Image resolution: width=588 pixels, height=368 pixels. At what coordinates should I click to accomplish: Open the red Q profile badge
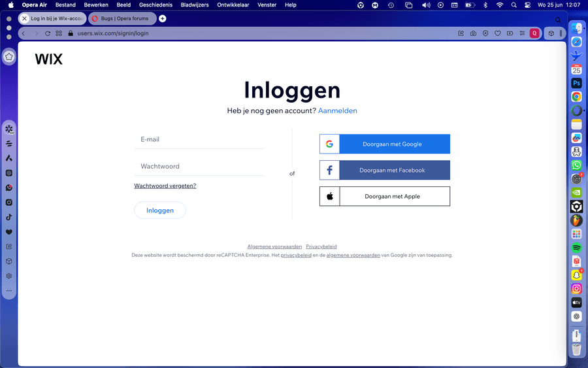coord(534,33)
